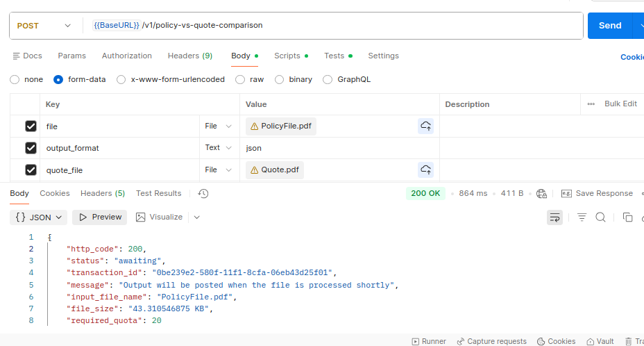
Task: Upload a file for PolicyFile.pdf row cloud icon
Action: pos(425,126)
